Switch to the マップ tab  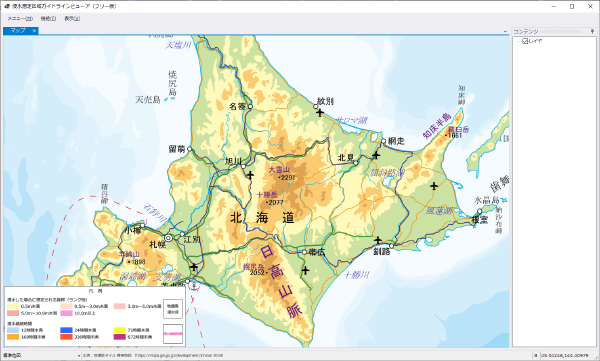(x=18, y=31)
